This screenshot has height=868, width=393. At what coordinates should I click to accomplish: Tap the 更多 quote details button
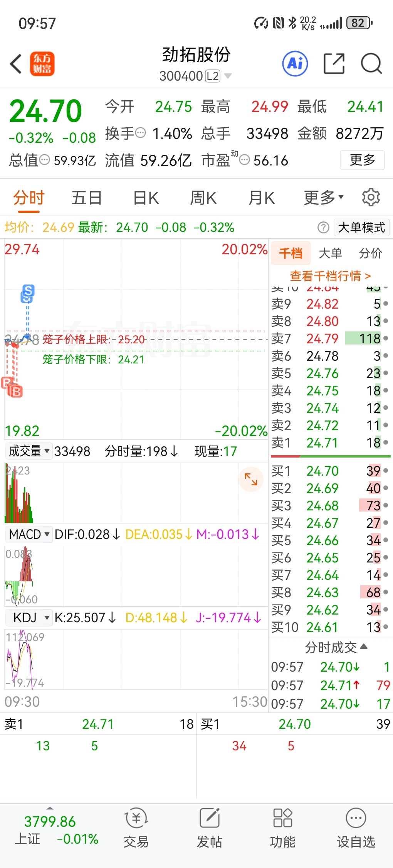click(x=362, y=160)
